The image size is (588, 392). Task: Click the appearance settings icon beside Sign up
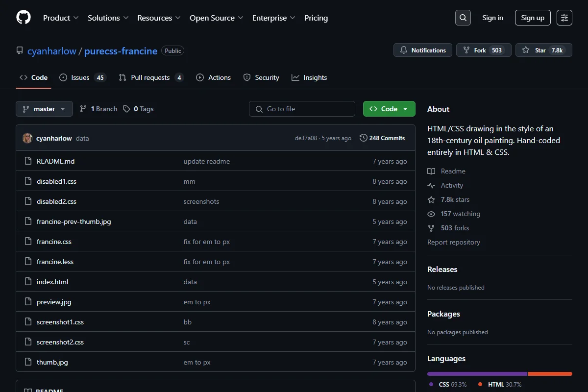(x=564, y=18)
